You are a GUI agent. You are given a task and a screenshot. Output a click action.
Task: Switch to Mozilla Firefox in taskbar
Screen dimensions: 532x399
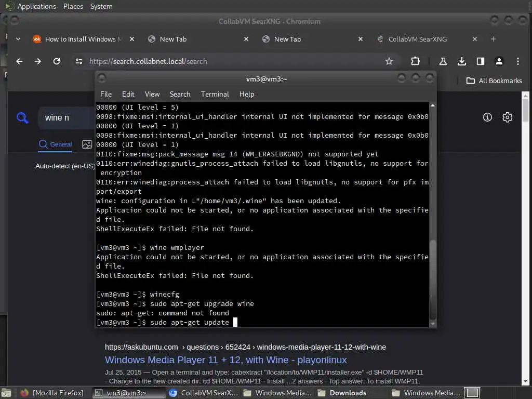click(52, 393)
